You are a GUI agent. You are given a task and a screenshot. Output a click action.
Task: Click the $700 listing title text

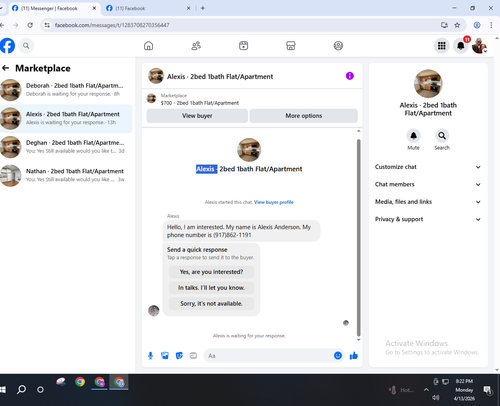tap(200, 103)
